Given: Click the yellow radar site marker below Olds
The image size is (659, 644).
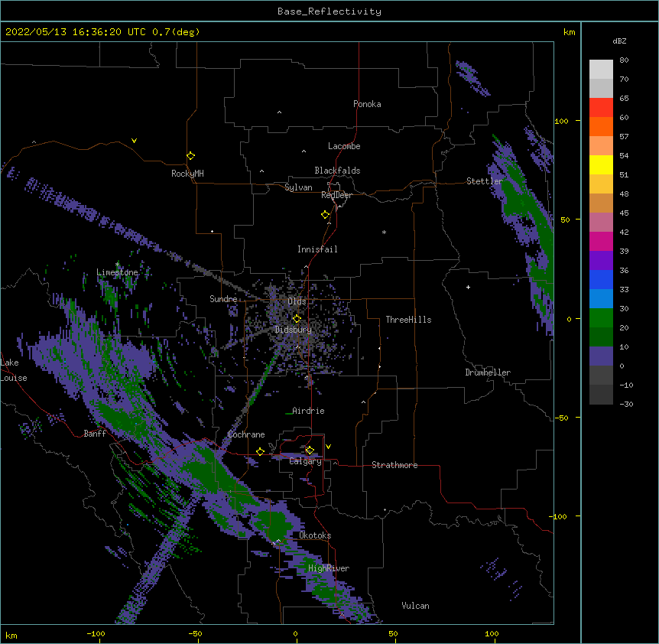Looking at the screenshot, I should [297, 318].
